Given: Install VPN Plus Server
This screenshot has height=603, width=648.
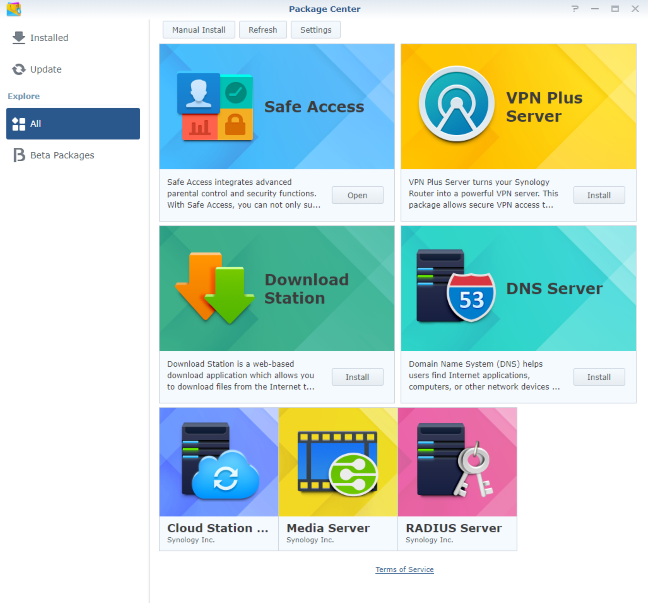Looking at the screenshot, I should [x=599, y=195].
